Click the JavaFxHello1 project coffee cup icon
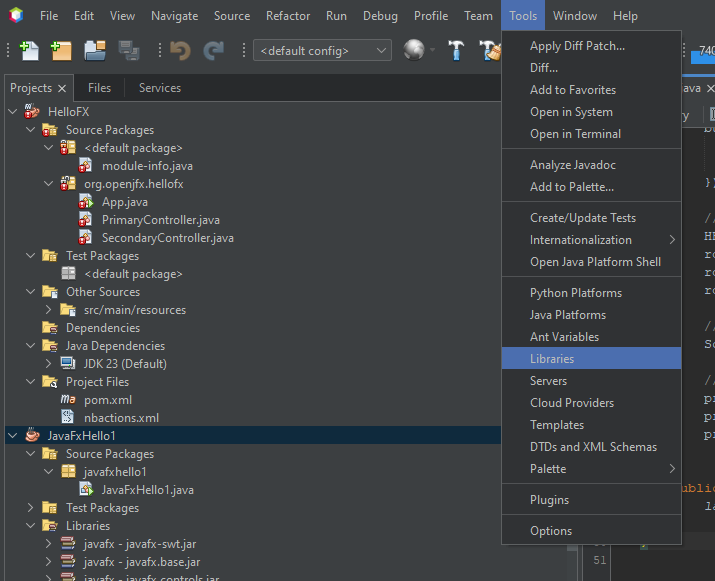 (x=32, y=436)
